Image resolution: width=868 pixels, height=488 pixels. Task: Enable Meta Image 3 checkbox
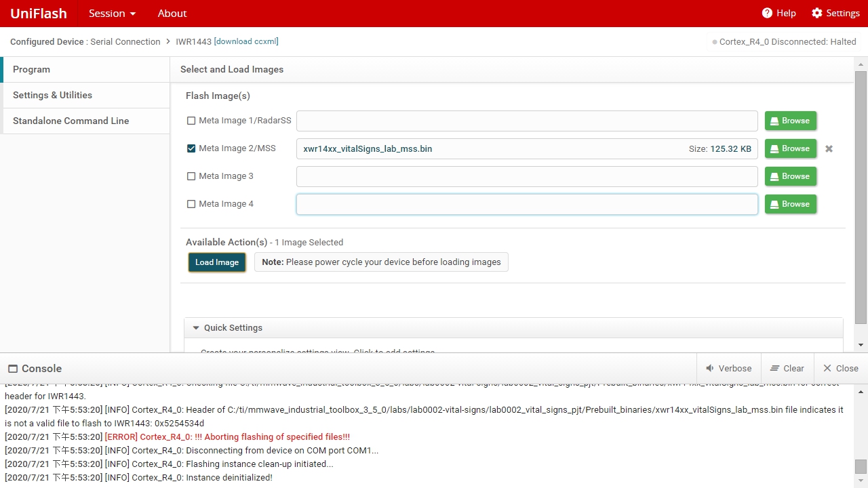[191, 176]
